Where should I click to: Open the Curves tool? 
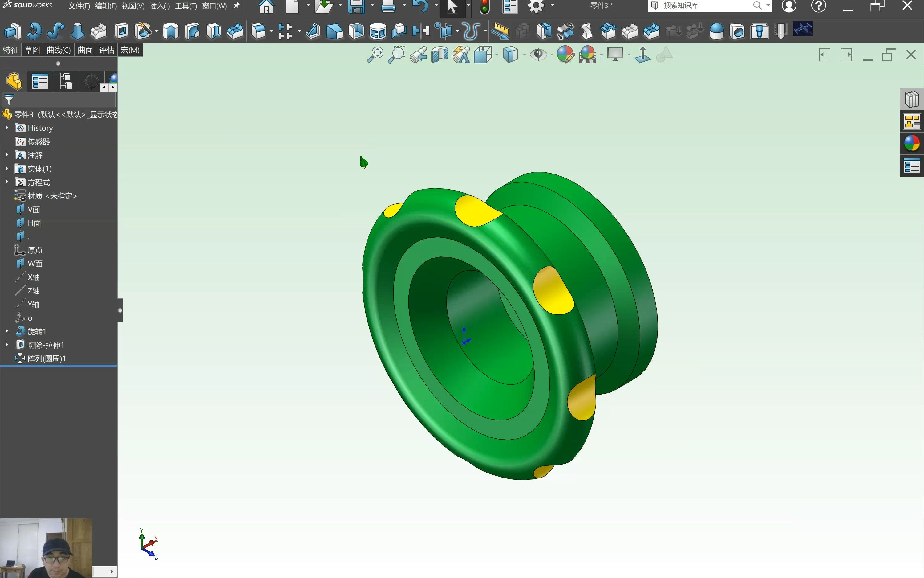click(471, 31)
